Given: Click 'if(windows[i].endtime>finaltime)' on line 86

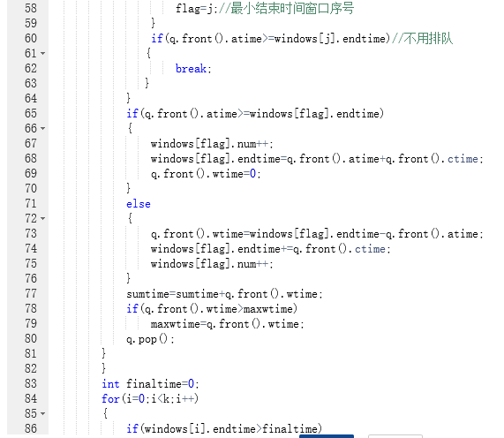Looking at the screenshot, I should (x=224, y=429).
